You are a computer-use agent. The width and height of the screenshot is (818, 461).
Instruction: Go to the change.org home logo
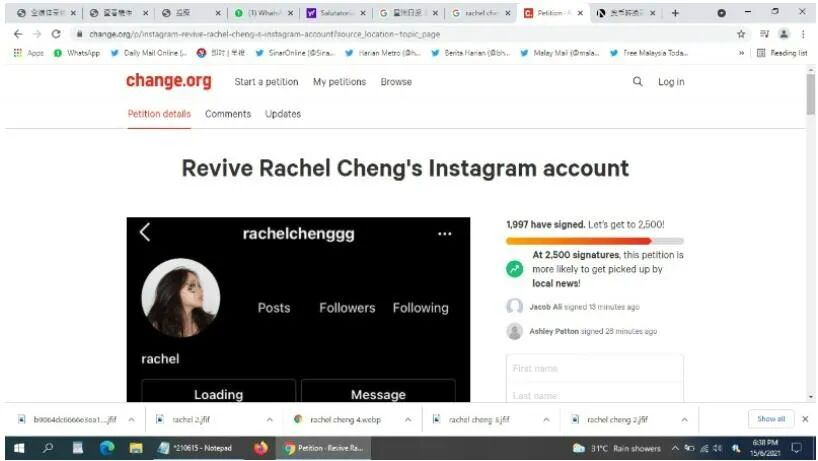coord(169,81)
